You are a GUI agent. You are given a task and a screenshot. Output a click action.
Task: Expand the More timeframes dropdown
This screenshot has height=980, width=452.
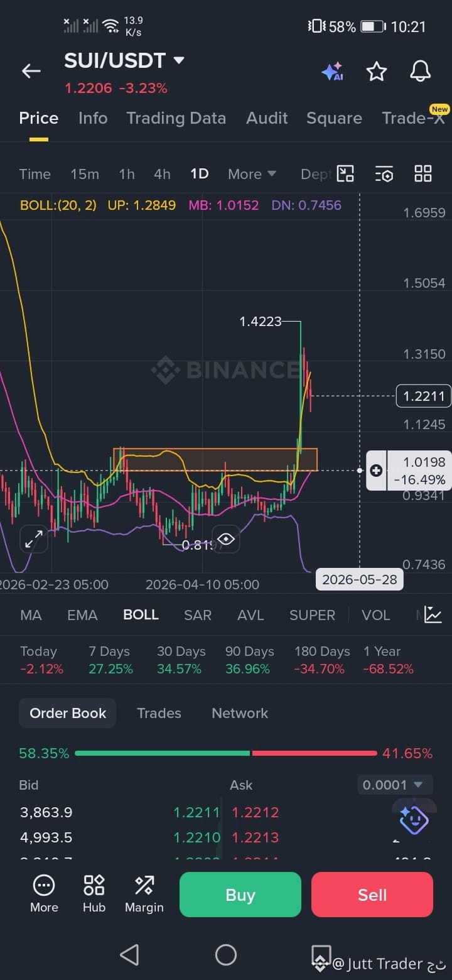[x=252, y=174]
